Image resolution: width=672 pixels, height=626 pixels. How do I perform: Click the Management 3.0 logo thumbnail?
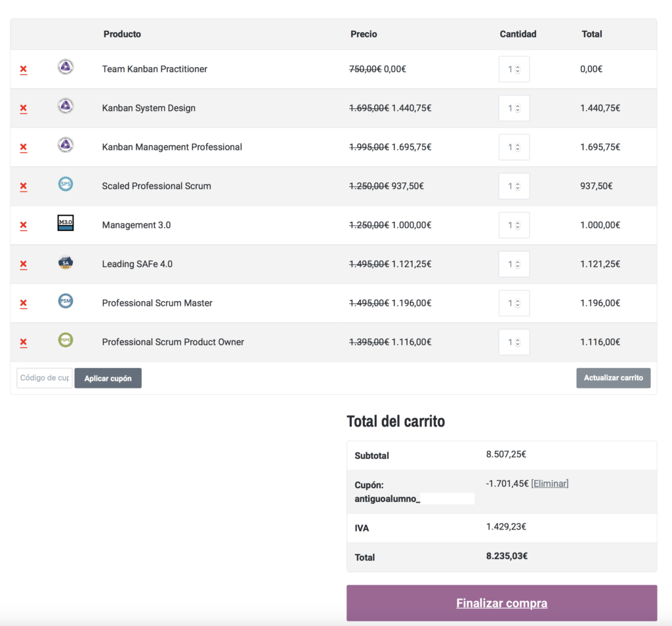click(x=66, y=223)
